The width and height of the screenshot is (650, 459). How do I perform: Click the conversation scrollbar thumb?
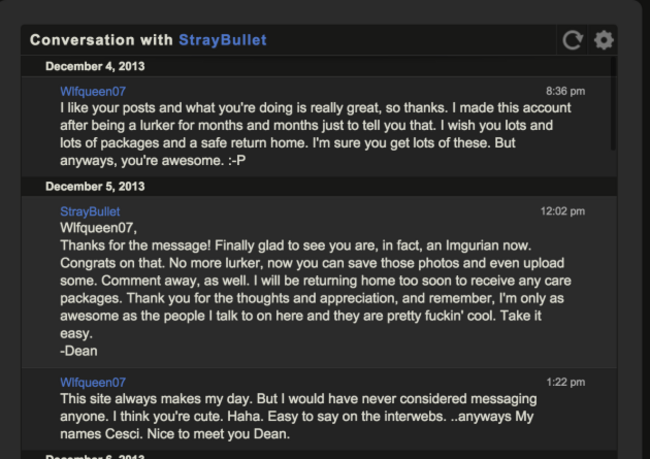pyautogui.click(x=613, y=104)
